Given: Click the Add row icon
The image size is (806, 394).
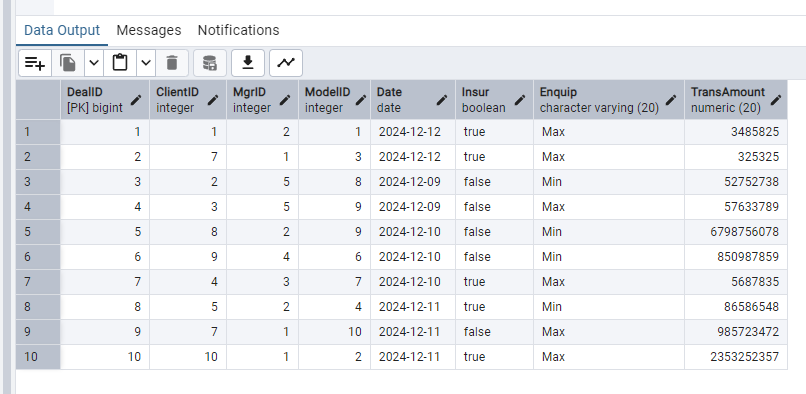Looking at the screenshot, I should [35, 63].
